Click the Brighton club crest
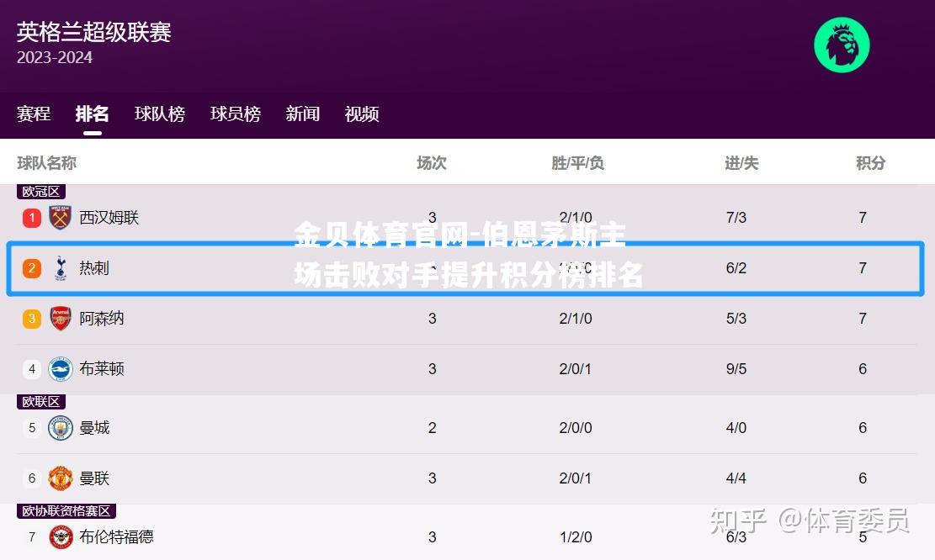Screen dimensions: 935x560 point(61,369)
